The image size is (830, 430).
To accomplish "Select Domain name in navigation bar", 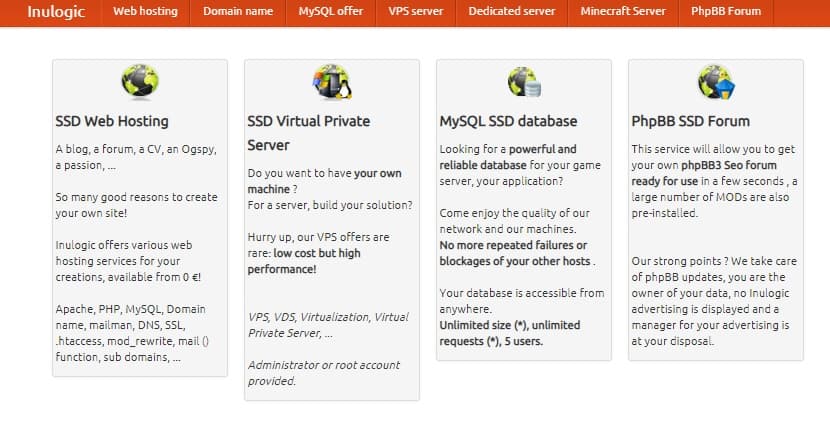I will click(x=238, y=11).
